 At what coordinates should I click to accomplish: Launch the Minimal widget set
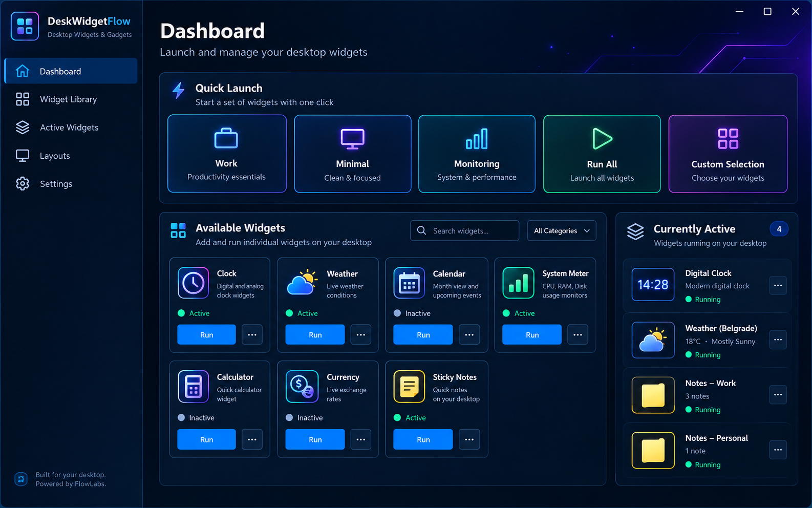(x=353, y=154)
